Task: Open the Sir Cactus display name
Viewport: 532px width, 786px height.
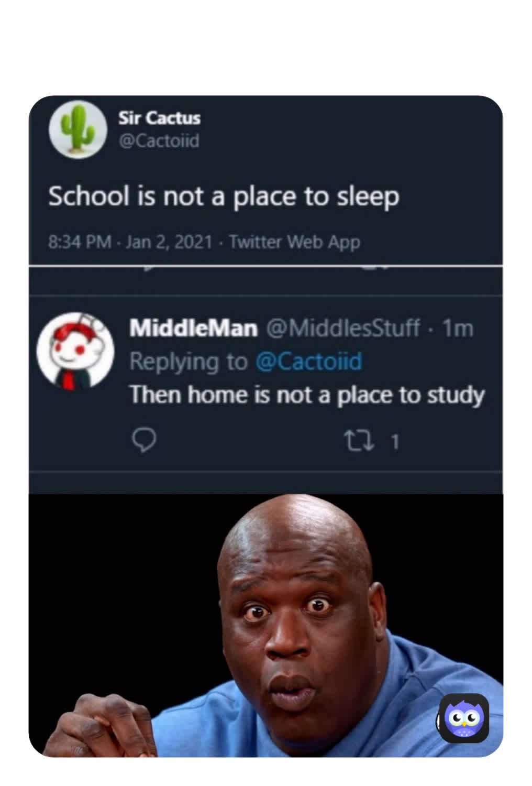Action: coord(159,118)
